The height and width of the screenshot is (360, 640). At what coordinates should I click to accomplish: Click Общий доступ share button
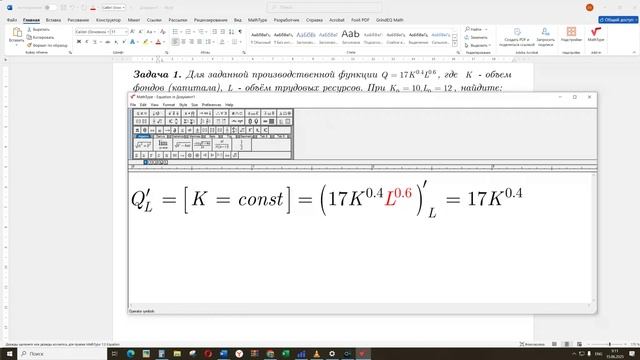618,20
